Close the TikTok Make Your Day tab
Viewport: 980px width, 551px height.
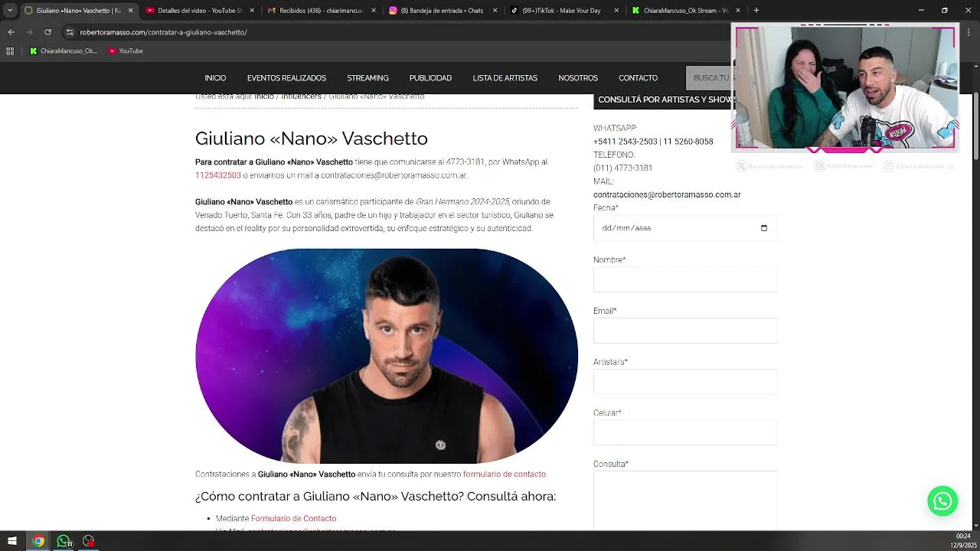point(616,11)
